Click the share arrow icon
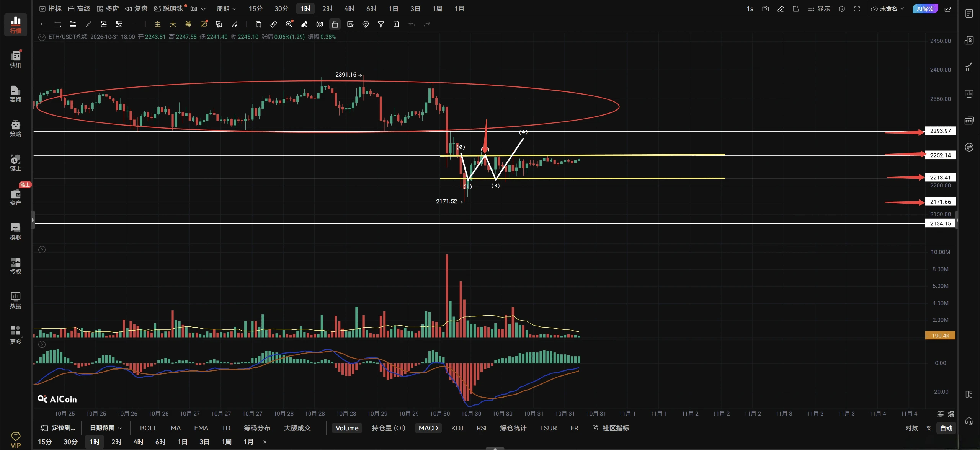This screenshot has width=980, height=450. pos(948,9)
